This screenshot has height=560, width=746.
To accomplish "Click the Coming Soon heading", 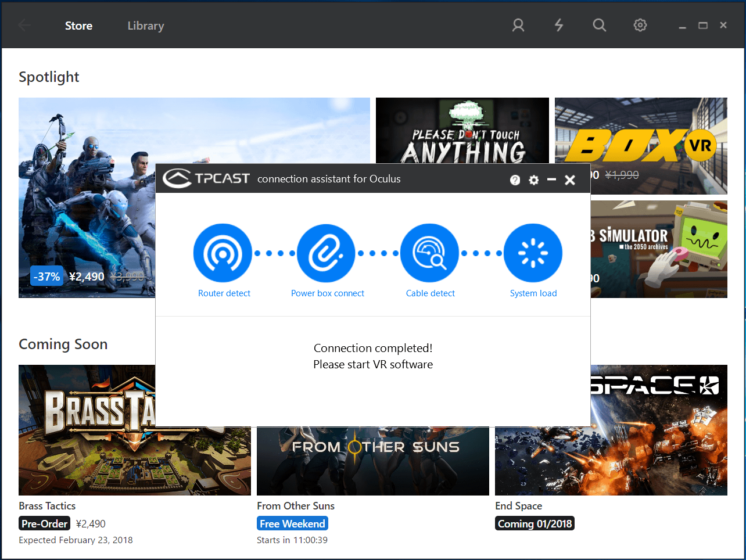I will [x=63, y=344].
